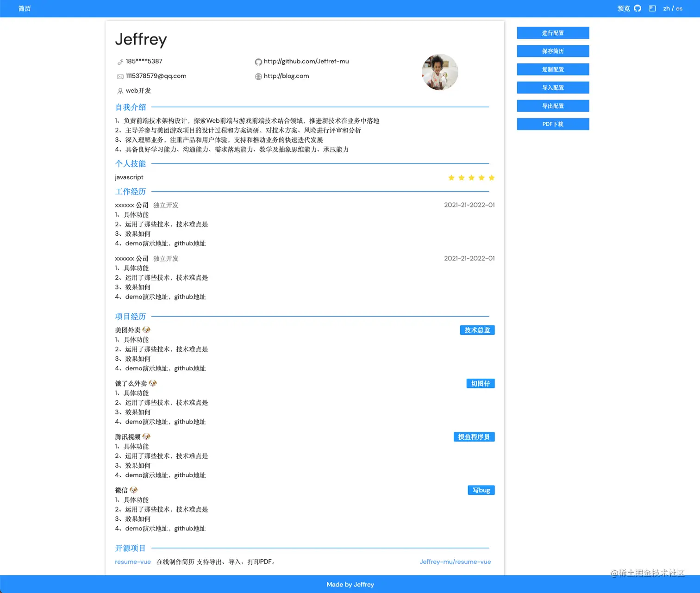This screenshot has height=593, width=700.
Task: Click the line starting 主导并参与美团游戏项目
Action: 238,130
